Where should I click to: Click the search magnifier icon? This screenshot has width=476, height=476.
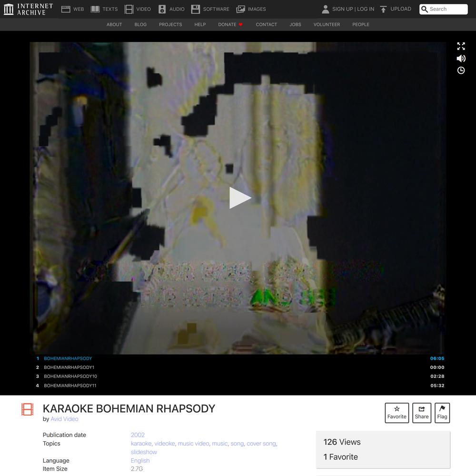click(425, 9)
